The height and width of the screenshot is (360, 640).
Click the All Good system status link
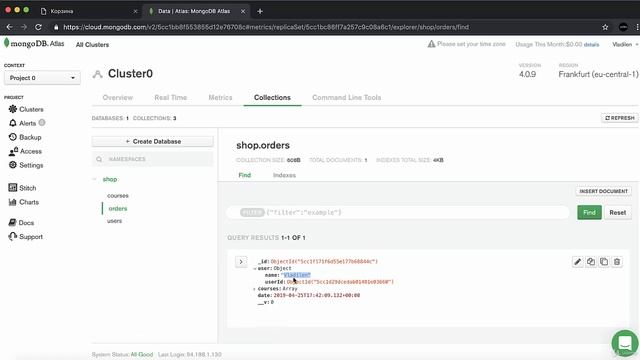(142, 354)
